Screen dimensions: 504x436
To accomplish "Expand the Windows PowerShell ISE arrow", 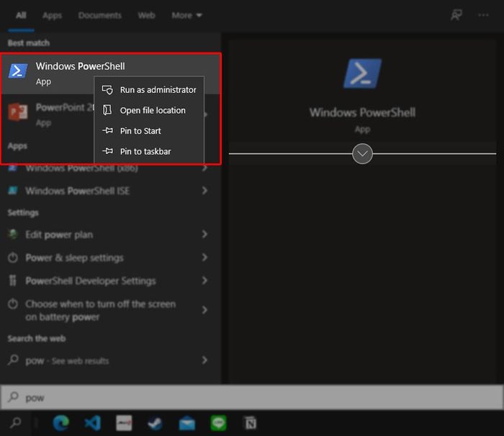I will (x=204, y=191).
